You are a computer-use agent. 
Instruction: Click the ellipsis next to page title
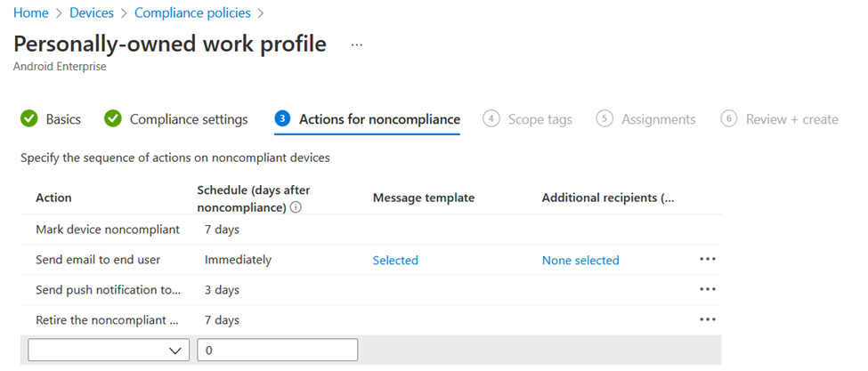(x=357, y=44)
